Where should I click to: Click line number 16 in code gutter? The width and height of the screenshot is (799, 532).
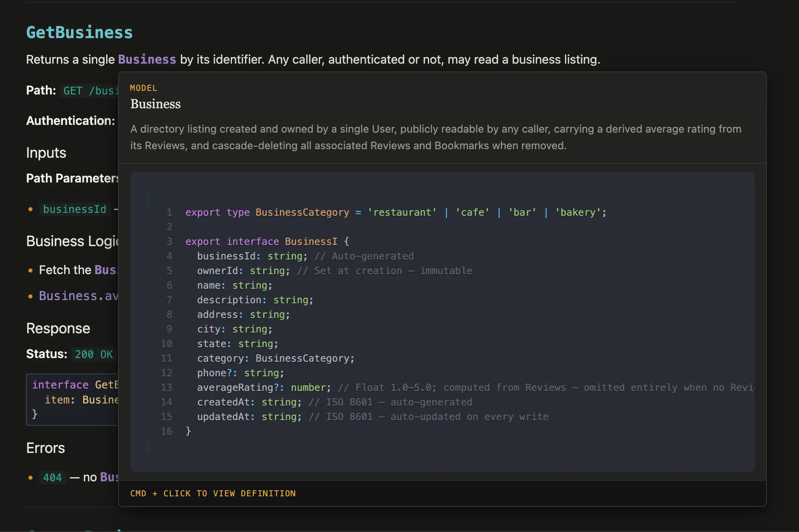[167, 431]
